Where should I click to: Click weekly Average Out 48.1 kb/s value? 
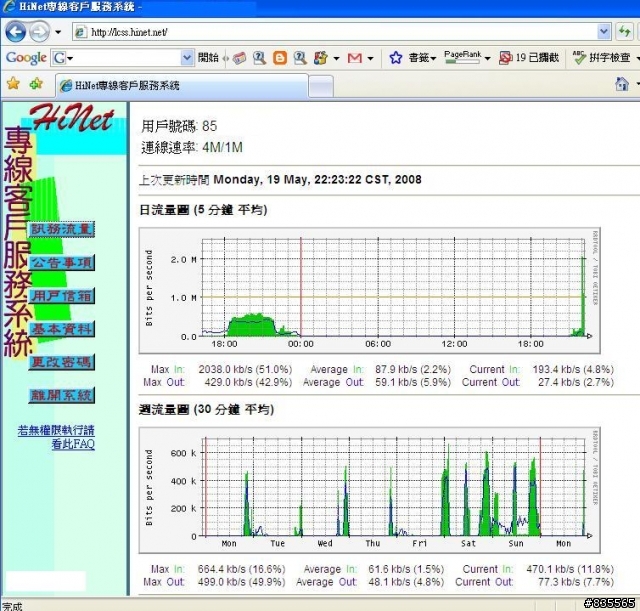(406, 582)
